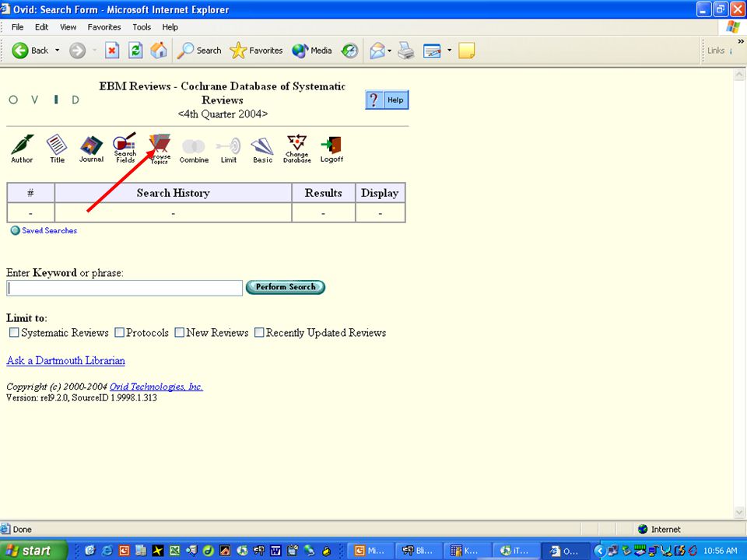
Task: Click the Links toolbar label
Action: [716, 51]
